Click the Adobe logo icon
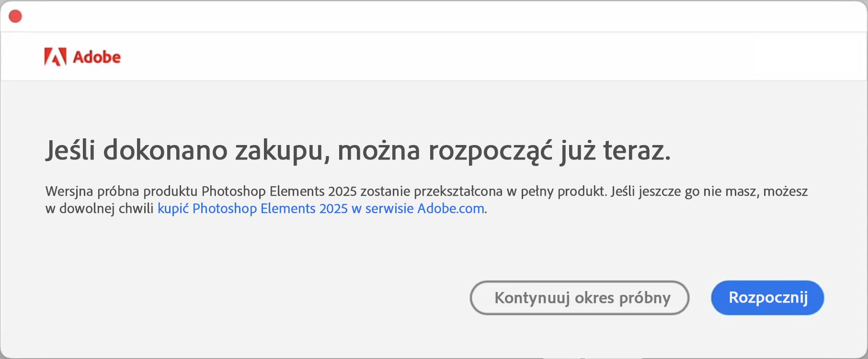Image resolution: width=868 pixels, height=359 pixels. (x=55, y=57)
